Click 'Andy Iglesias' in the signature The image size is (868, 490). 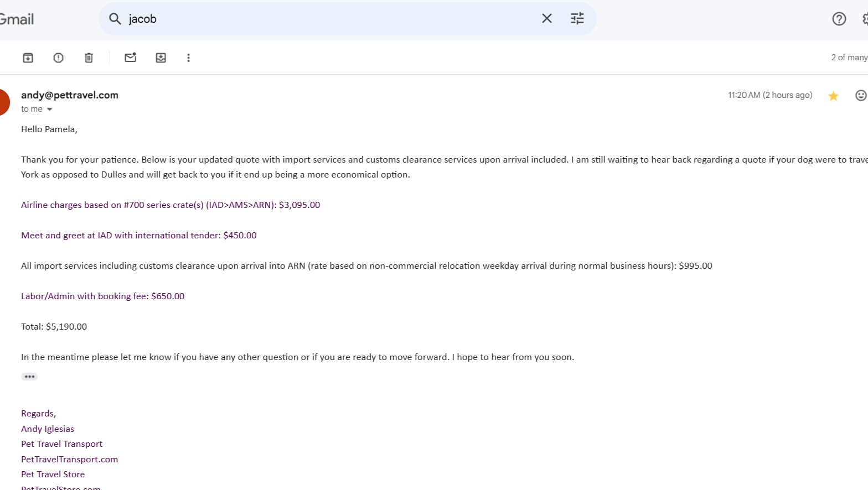click(48, 429)
